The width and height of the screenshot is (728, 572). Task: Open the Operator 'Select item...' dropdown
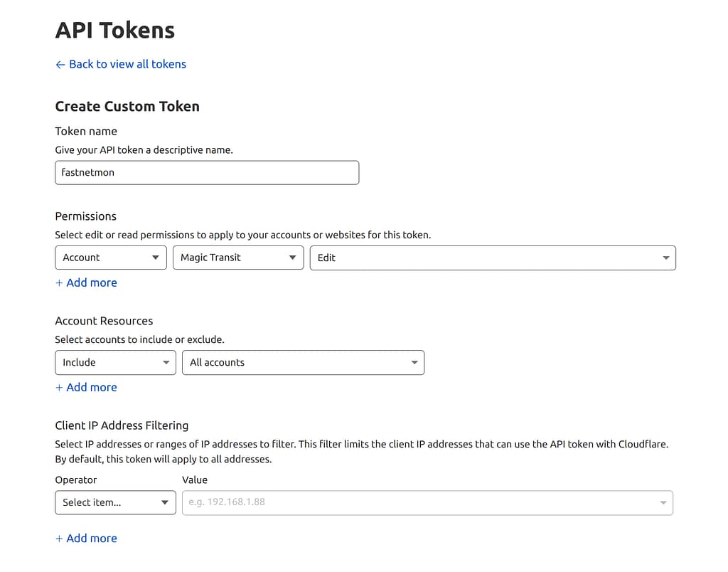coord(107,502)
